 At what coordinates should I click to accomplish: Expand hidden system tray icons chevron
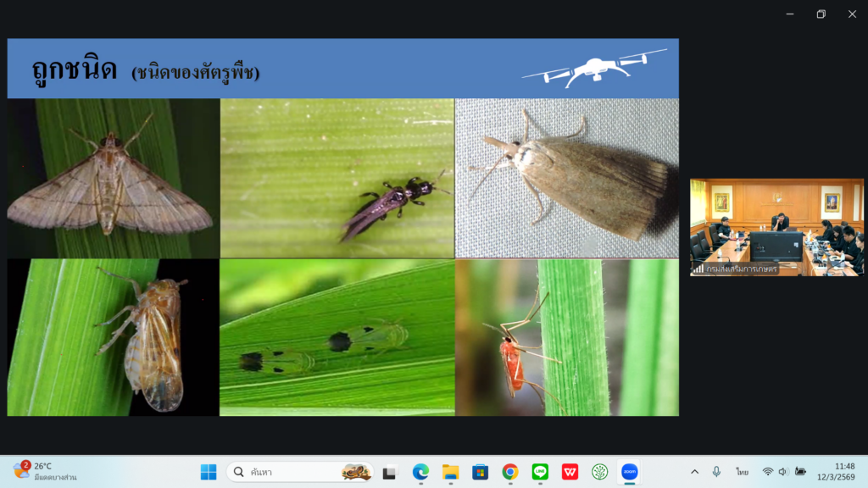pos(694,472)
